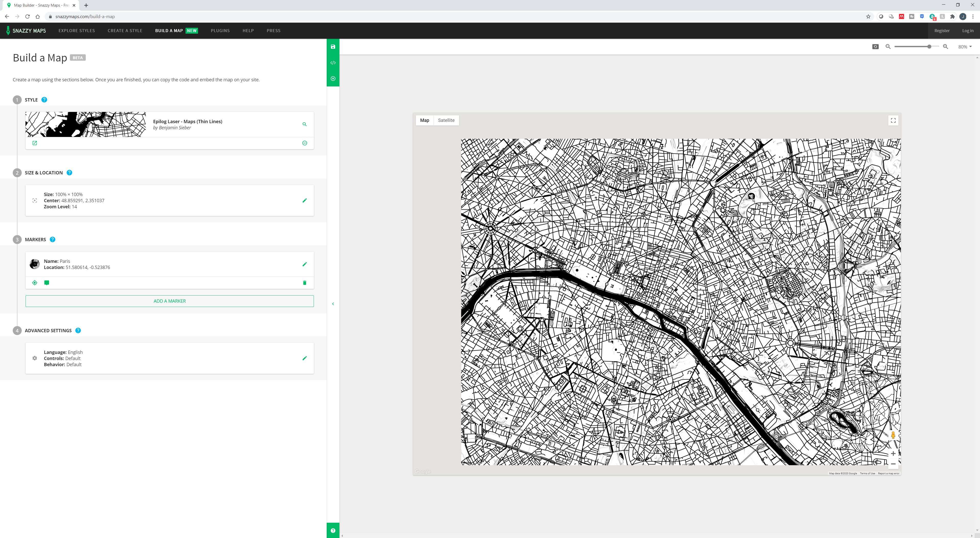Screen dimensions: 980x538
Task: Toggle fullscreen map view
Action: 893,121
